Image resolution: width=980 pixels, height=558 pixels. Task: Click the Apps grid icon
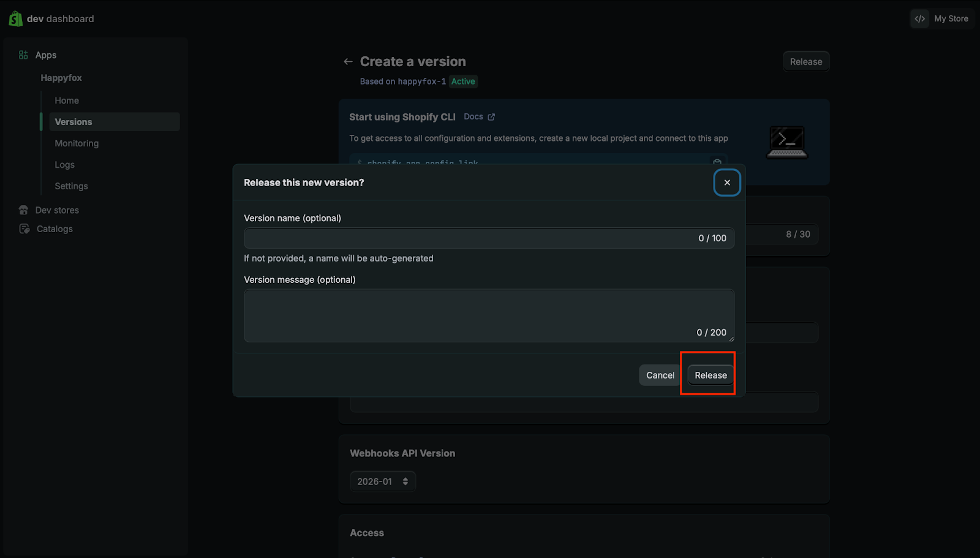pyautogui.click(x=23, y=55)
